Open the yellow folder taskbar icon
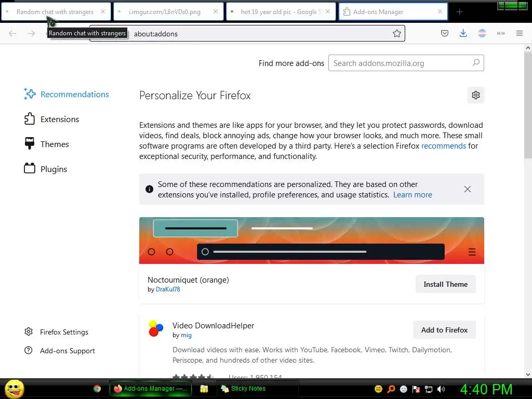Screen dimensions: 532x399 (x=204, y=389)
